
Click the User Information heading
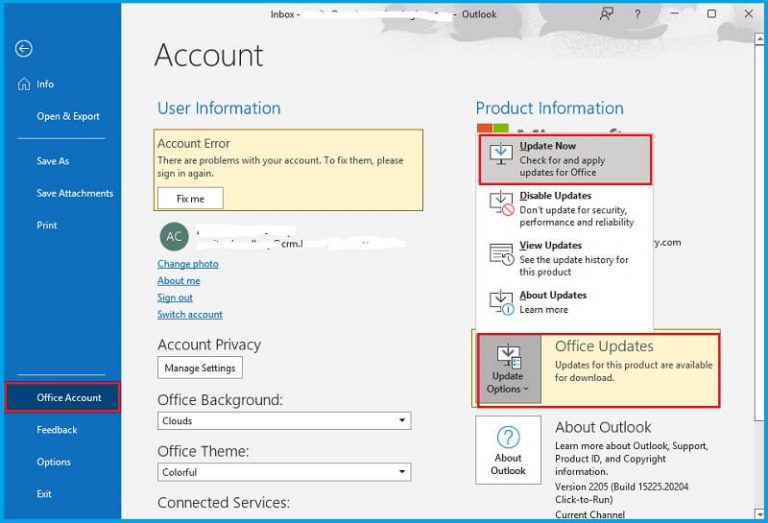[219, 108]
